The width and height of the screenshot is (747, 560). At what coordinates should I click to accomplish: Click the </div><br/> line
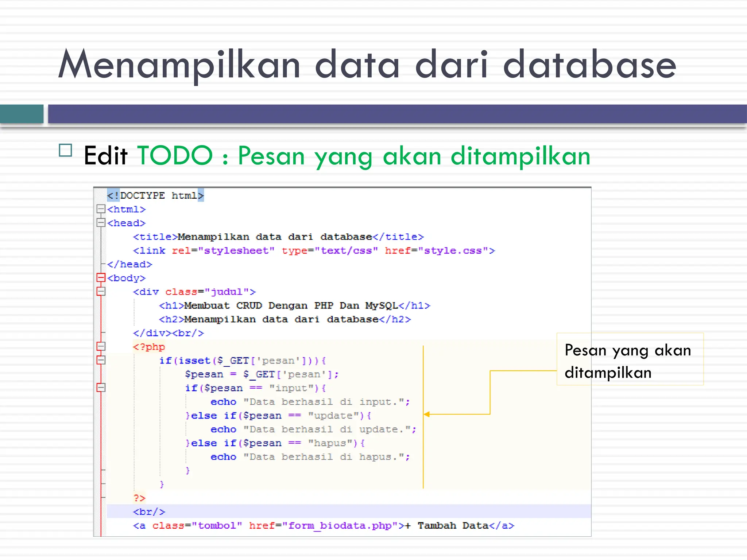click(168, 333)
